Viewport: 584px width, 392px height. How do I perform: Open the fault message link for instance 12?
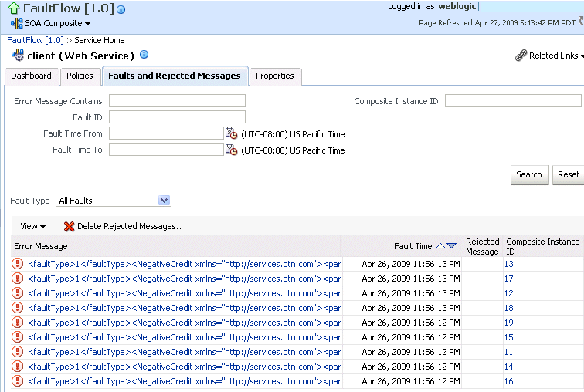point(185,293)
